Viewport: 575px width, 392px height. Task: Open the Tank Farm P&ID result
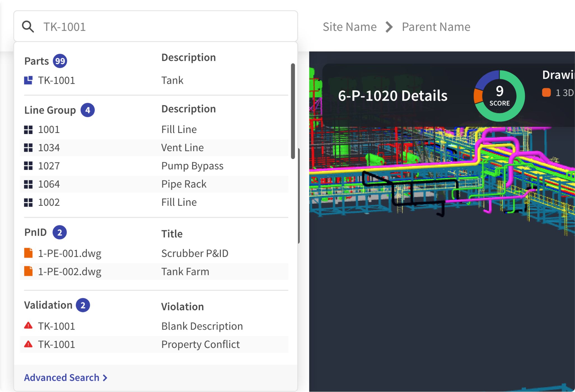tap(112, 271)
